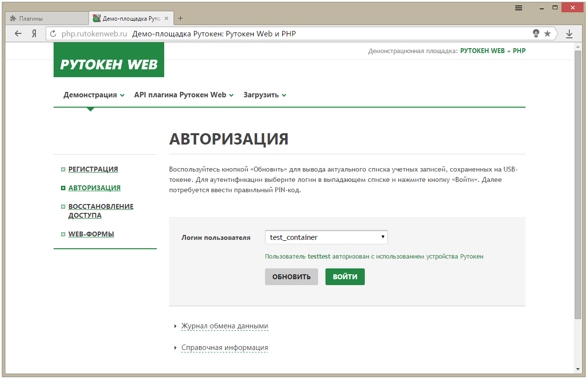Viewport: 588px width, 379px height.
Task: Close the Демо-площадка Рутокен tab
Action: click(166, 19)
